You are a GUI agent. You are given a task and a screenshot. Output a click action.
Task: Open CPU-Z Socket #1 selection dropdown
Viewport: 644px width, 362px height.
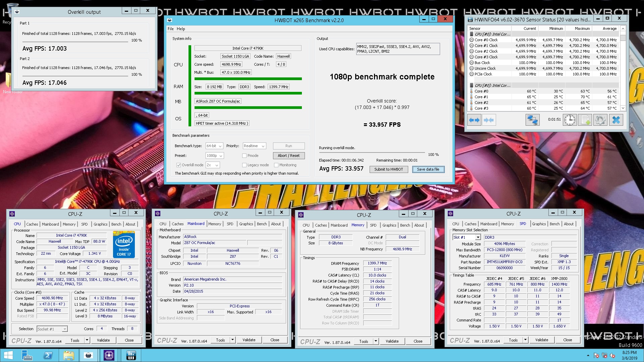pyautogui.click(x=52, y=329)
